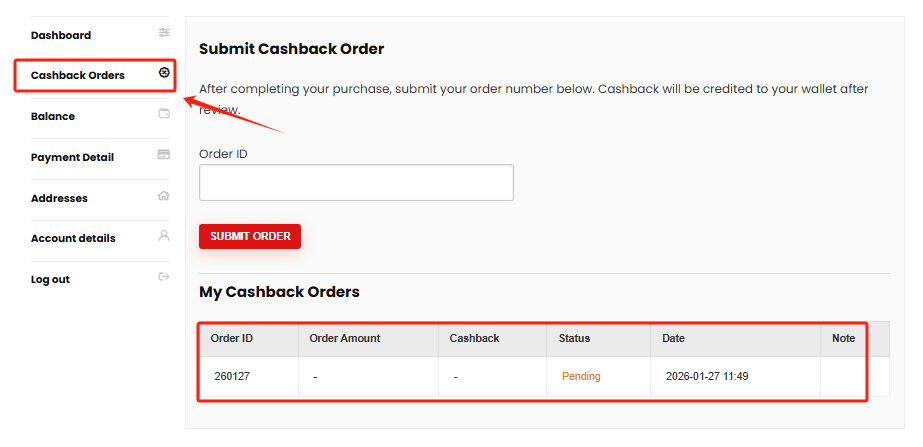Click the Pending status text
Image resolution: width=923 pixels, height=447 pixels.
click(581, 377)
